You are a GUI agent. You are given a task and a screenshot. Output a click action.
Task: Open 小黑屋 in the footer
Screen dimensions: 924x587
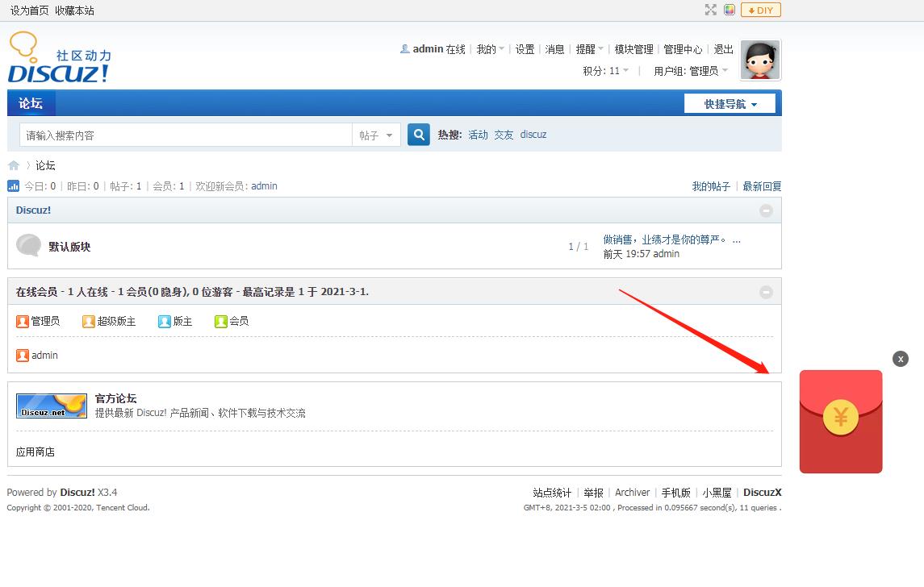(x=717, y=493)
